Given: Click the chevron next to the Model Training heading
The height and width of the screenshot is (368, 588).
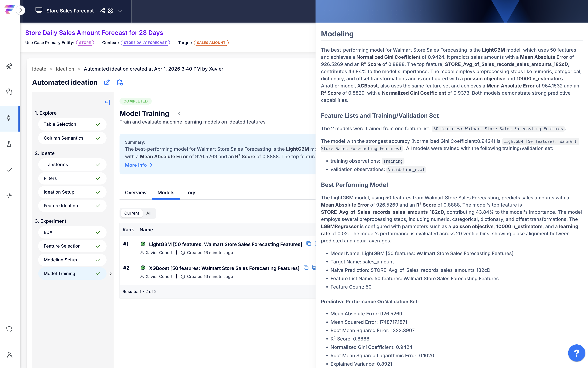Looking at the screenshot, I should [179, 113].
